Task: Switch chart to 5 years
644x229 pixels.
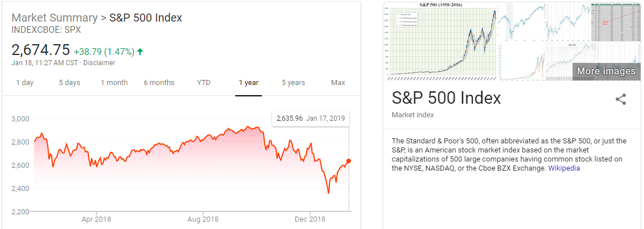Action: point(293,83)
